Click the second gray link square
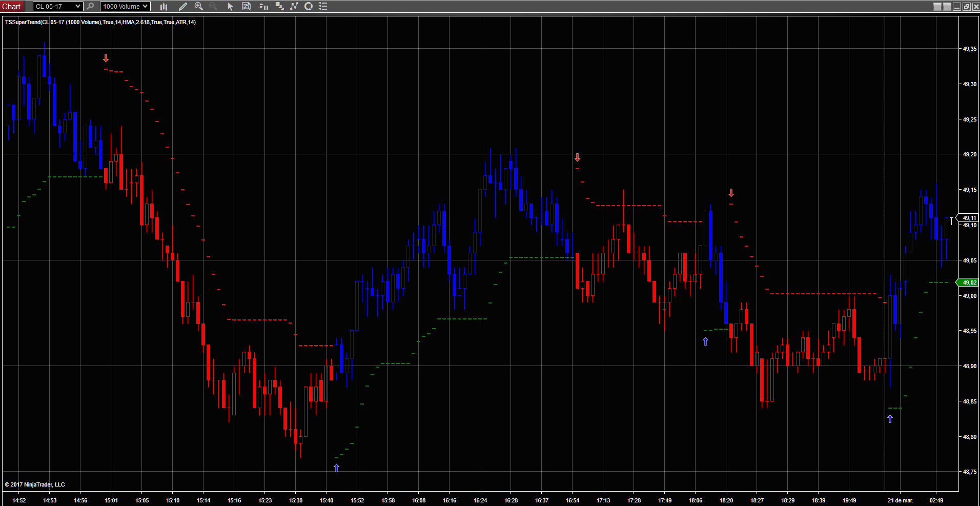This screenshot has height=506, width=980. point(947,7)
